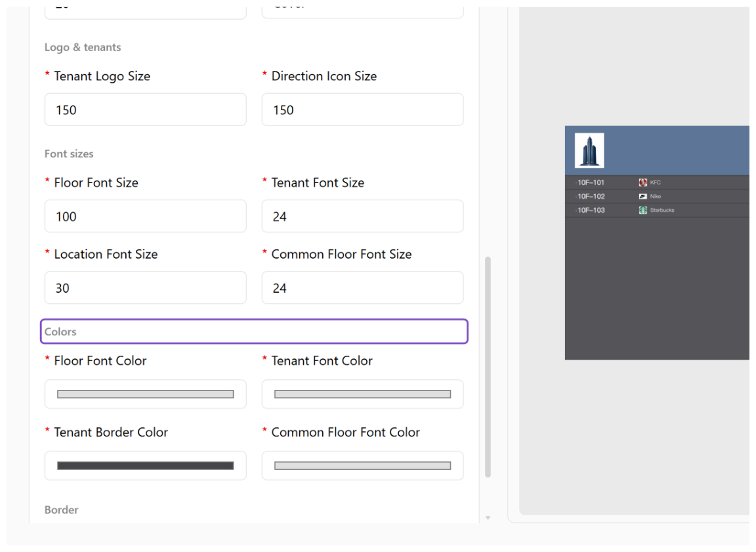
Task: Click the "Direction Icon Size" label
Action: (324, 76)
